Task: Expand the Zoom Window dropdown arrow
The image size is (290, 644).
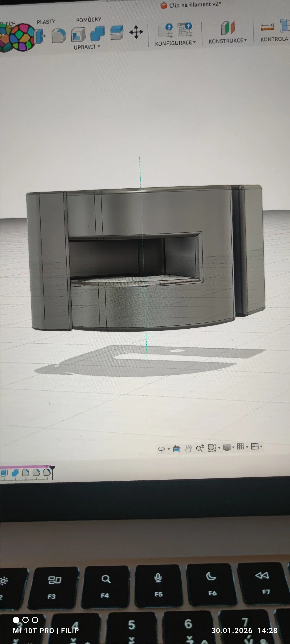Action: point(219,448)
